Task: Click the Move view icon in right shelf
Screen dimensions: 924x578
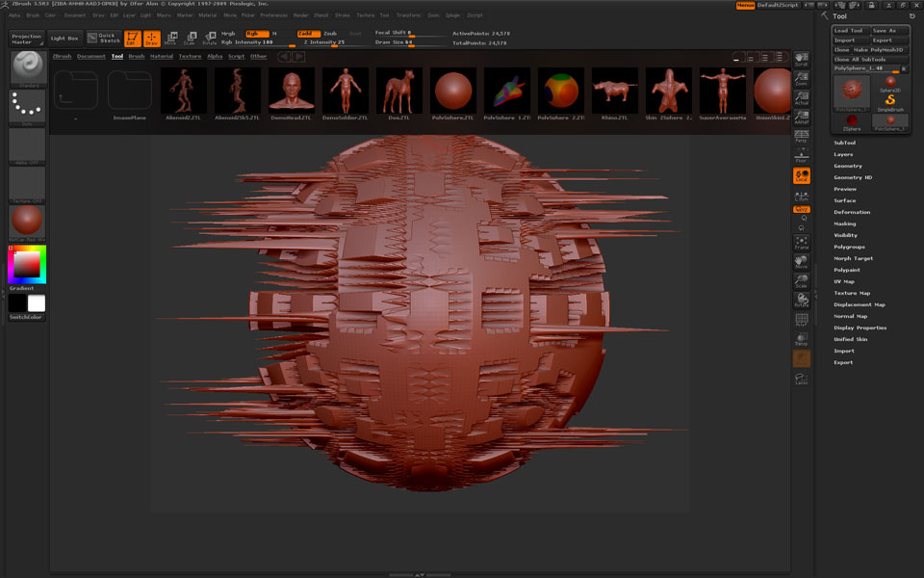Action: point(802,261)
